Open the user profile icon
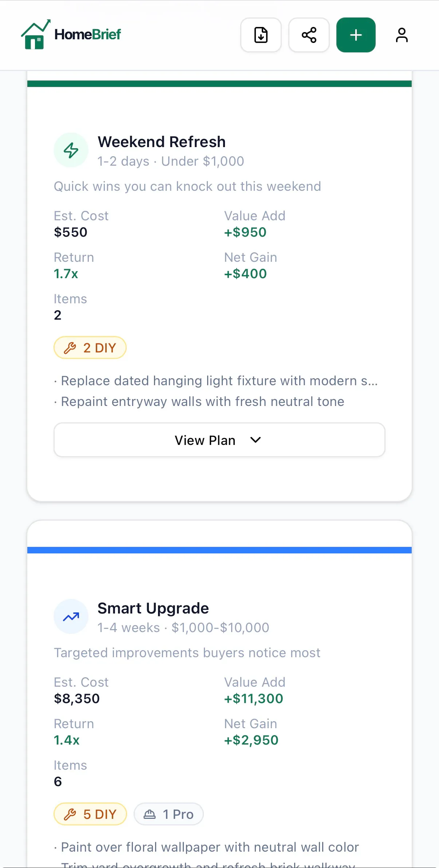The image size is (439, 868). pos(402,35)
